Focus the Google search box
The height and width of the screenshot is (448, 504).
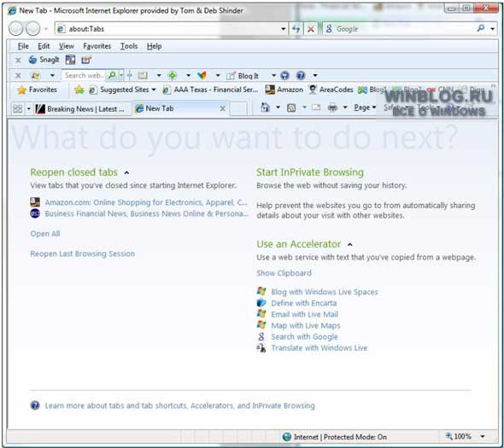tap(400, 29)
